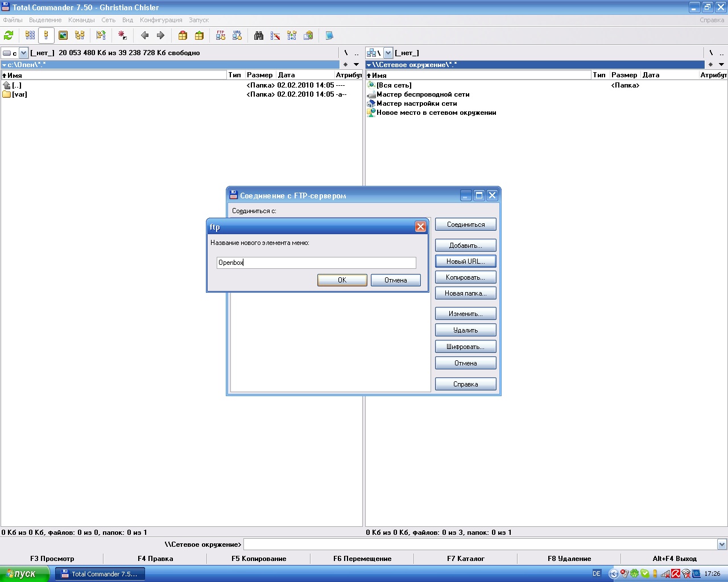
Task: Go back with the left arrow icon
Action: click(144, 35)
